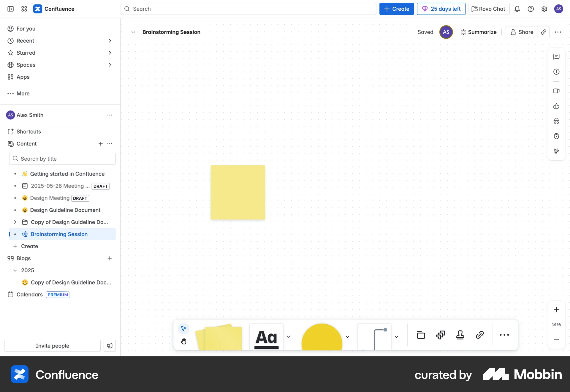This screenshot has width=570, height=392.
Task: Go to the For you page
Action: point(26,29)
